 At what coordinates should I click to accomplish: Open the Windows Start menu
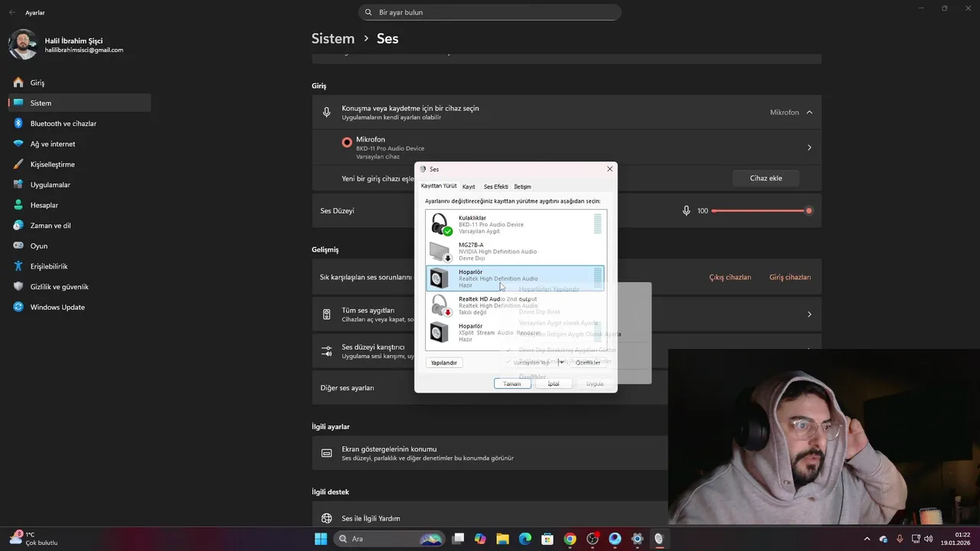point(320,539)
